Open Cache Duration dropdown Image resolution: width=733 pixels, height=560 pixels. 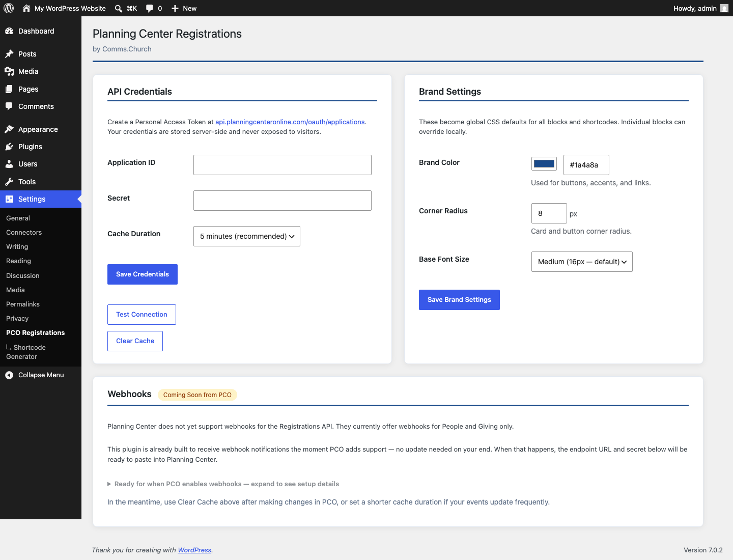(247, 236)
